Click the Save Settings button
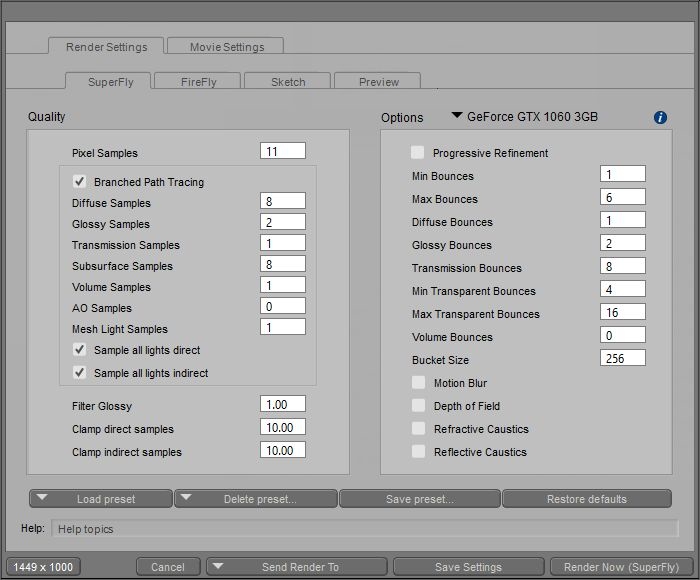 468,567
